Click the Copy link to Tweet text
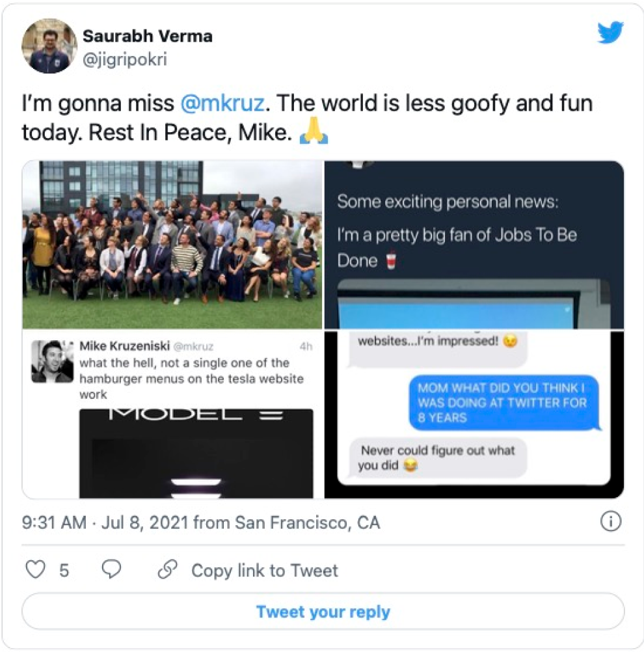 (264, 571)
